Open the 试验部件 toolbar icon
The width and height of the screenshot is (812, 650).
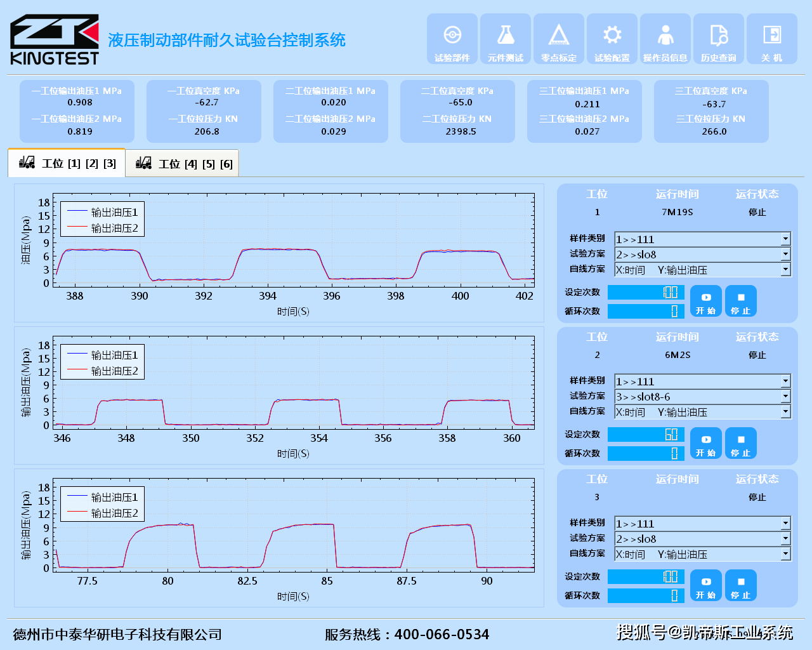pyautogui.click(x=452, y=39)
